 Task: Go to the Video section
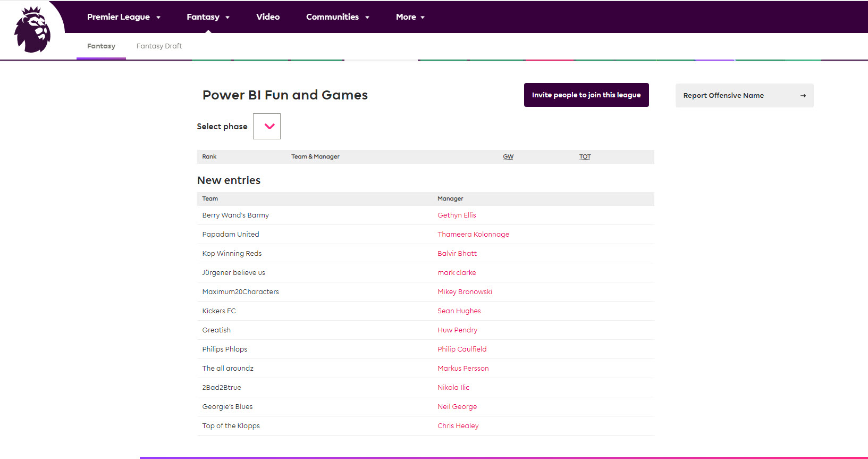[x=268, y=17]
